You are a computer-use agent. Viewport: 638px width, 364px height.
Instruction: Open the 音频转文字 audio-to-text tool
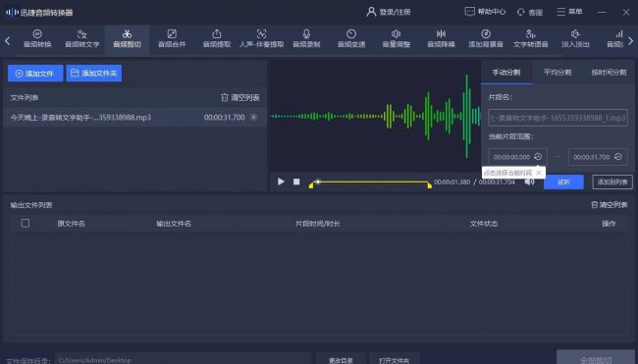82,39
